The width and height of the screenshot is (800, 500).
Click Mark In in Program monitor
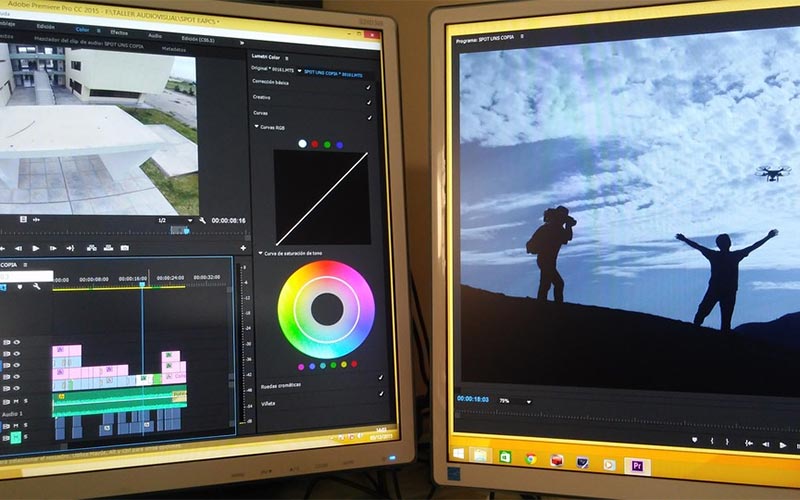pyautogui.click(x=712, y=441)
